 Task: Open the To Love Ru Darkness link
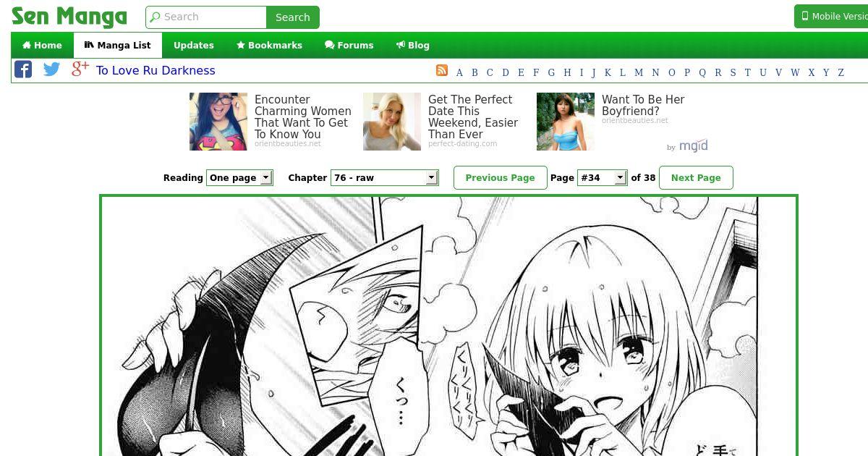[156, 70]
